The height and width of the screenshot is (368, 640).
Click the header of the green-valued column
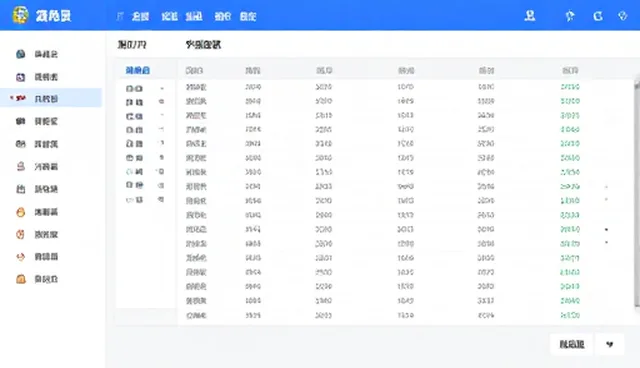(x=570, y=71)
